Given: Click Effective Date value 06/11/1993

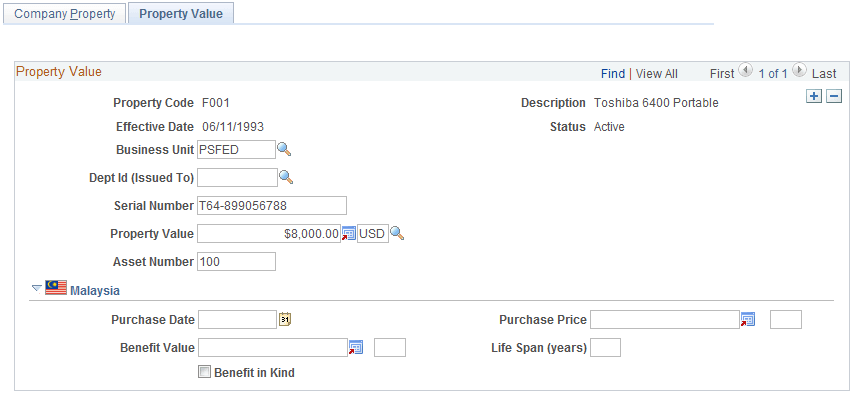Looking at the screenshot, I should pos(233,127).
